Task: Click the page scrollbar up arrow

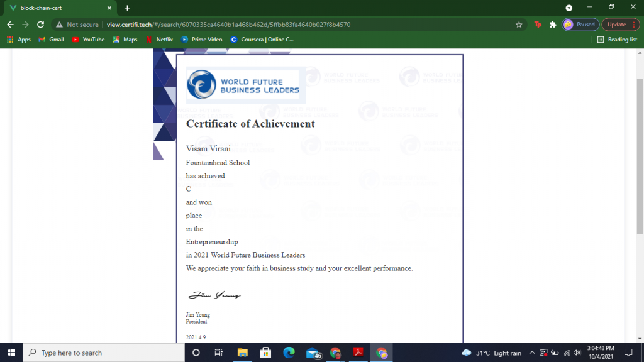Action: click(640, 53)
